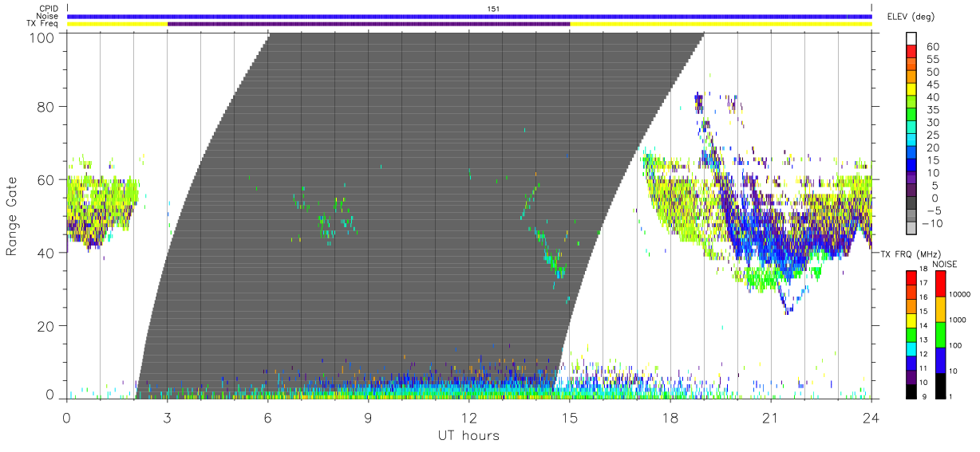
Task: Click the 35 label on ELEV colorbar
Action: (x=931, y=110)
